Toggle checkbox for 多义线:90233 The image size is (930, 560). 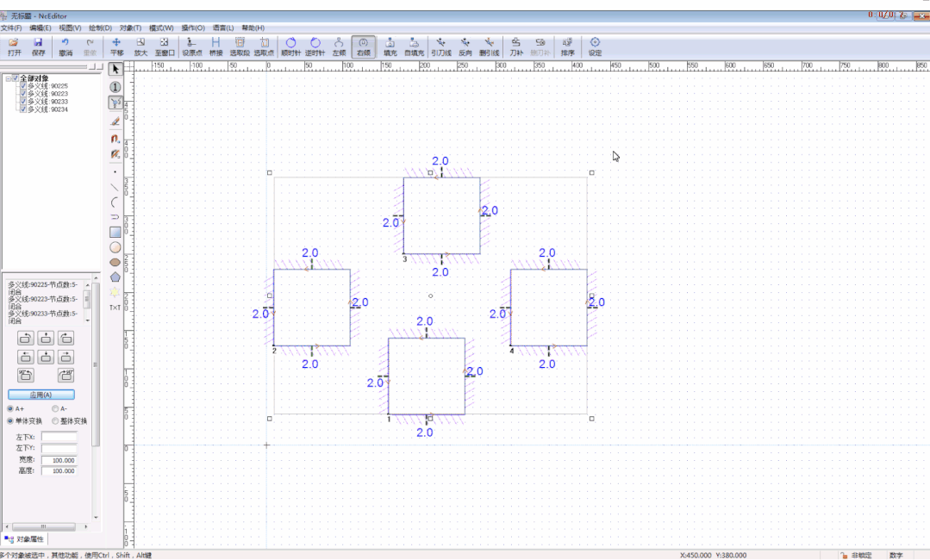point(23,102)
